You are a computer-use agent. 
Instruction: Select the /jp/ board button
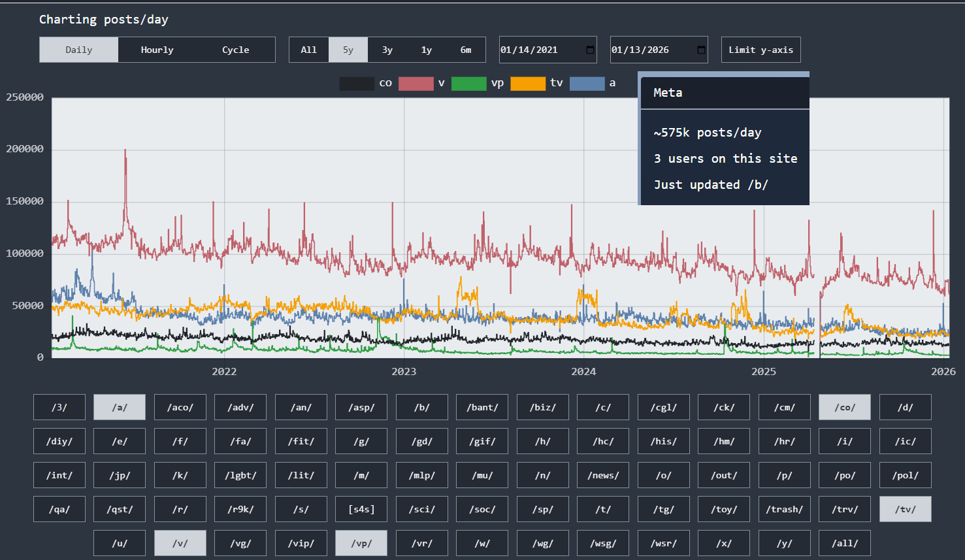tap(120, 475)
